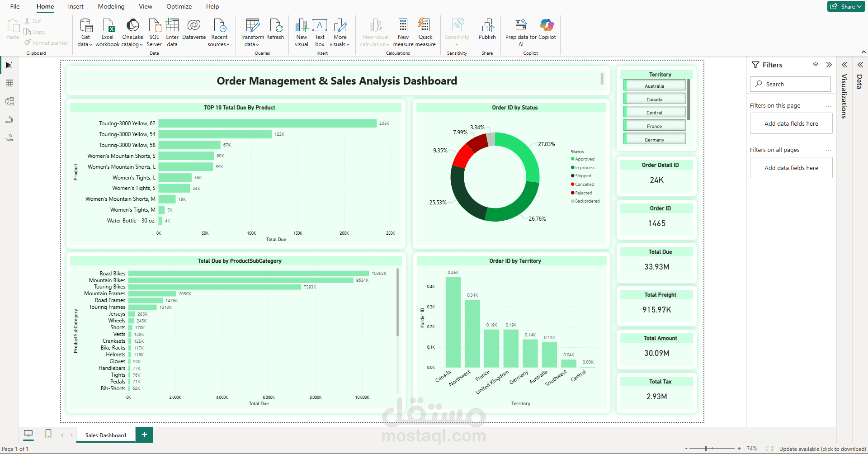Image resolution: width=868 pixels, height=454 pixels.
Task: Switch to the Help ribbon tab
Action: [212, 6]
